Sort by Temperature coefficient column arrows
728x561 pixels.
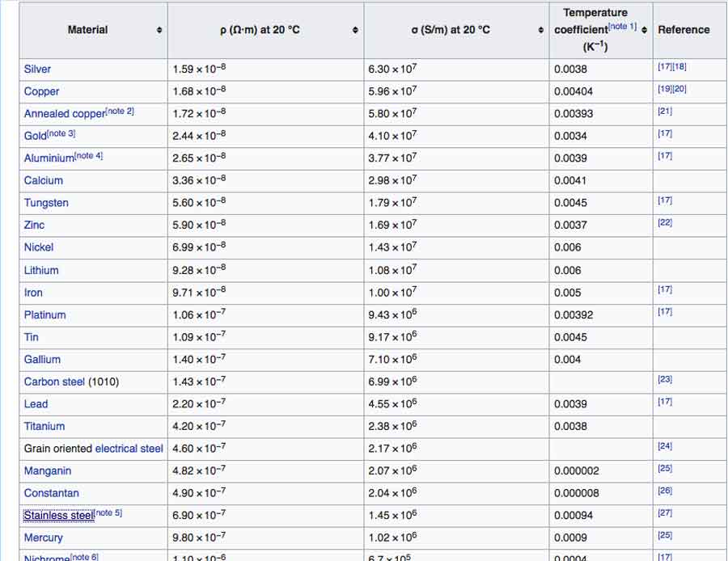[645, 30]
